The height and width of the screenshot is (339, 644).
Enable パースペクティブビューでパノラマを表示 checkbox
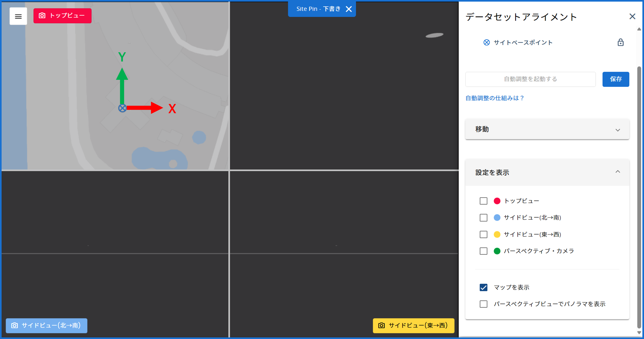[483, 304]
